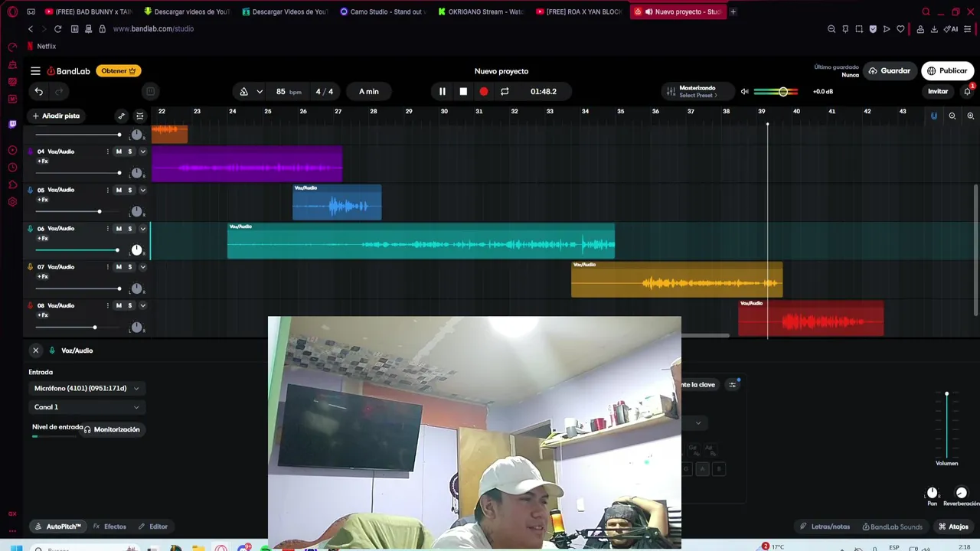
Task: Zoom out the timeline
Action: pyautogui.click(x=952, y=116)
